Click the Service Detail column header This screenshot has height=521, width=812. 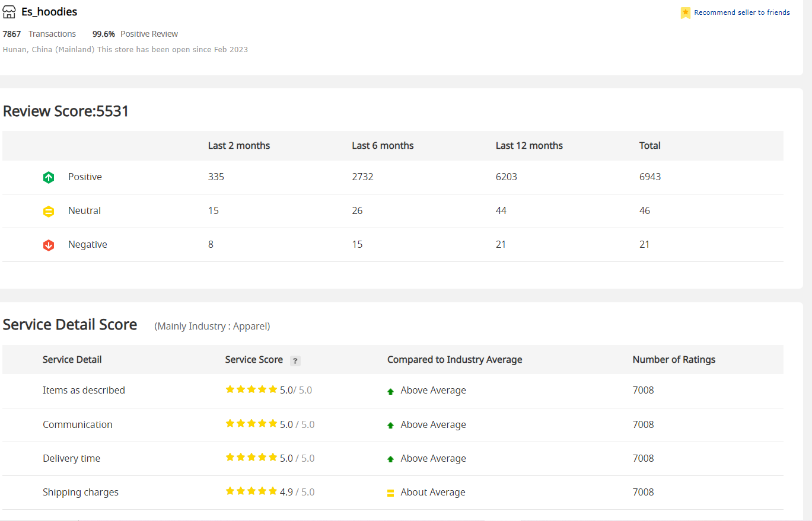pyautogui.click(x=72, y=359)
